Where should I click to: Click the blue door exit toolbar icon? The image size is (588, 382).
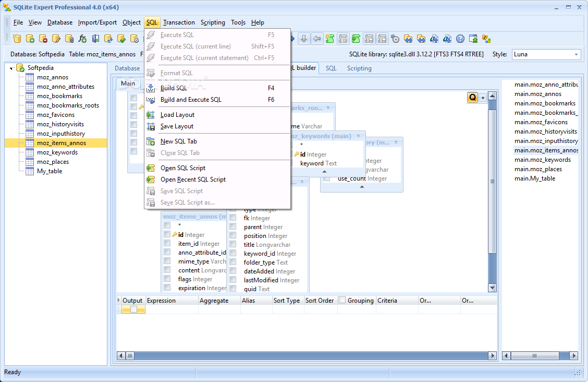95,39
